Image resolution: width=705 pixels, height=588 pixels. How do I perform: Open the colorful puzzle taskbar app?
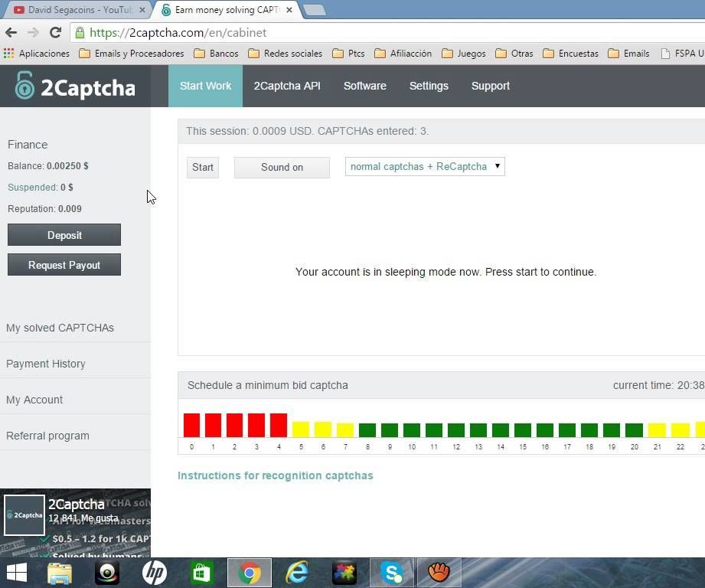(344, 573)
